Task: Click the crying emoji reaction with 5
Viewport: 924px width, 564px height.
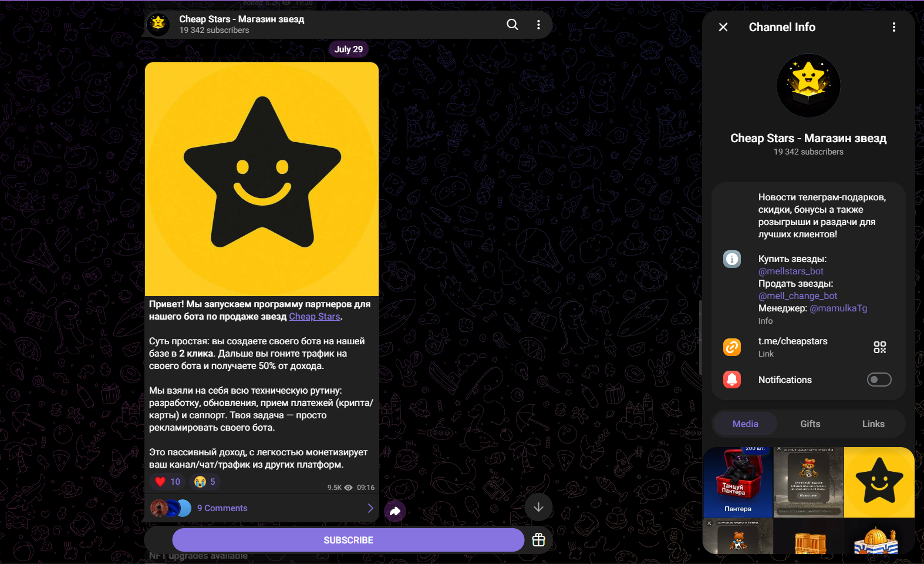Action: pos(205,482)
